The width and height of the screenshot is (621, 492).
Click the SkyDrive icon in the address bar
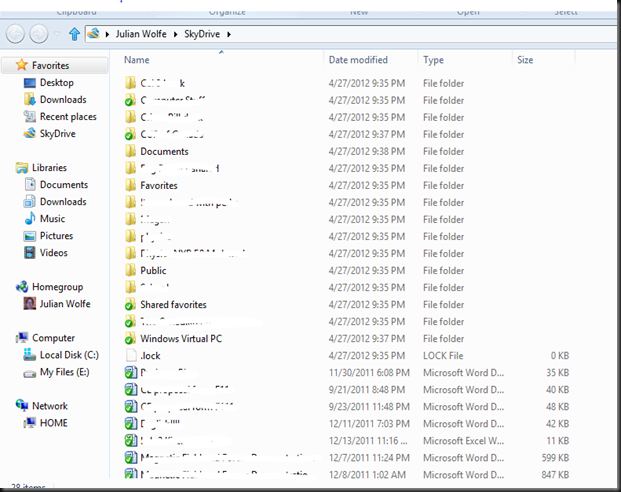click(x=94, y=34)
